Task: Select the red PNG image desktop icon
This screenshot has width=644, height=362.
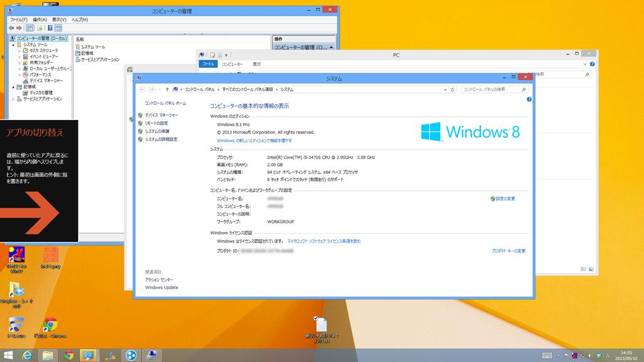Action: 50,258
